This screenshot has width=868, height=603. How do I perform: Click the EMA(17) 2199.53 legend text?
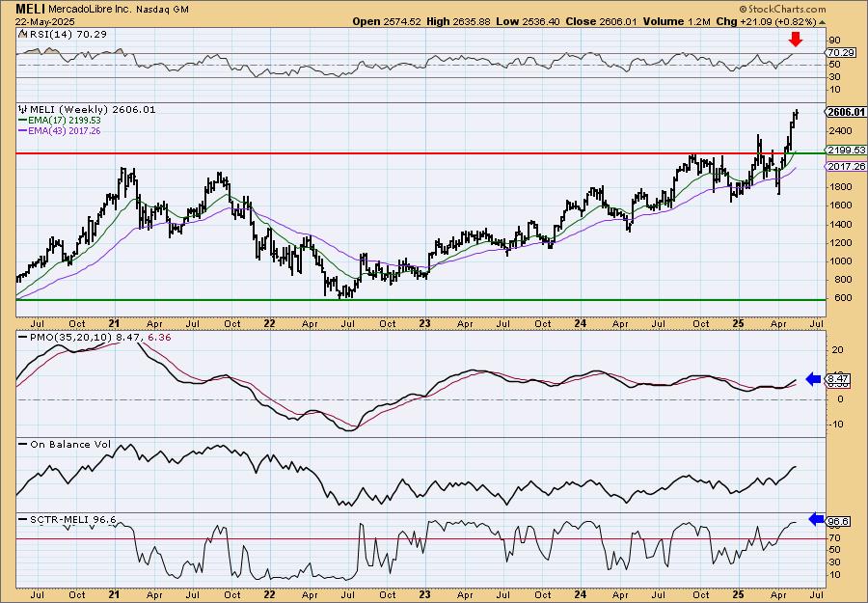coord(65,121)
